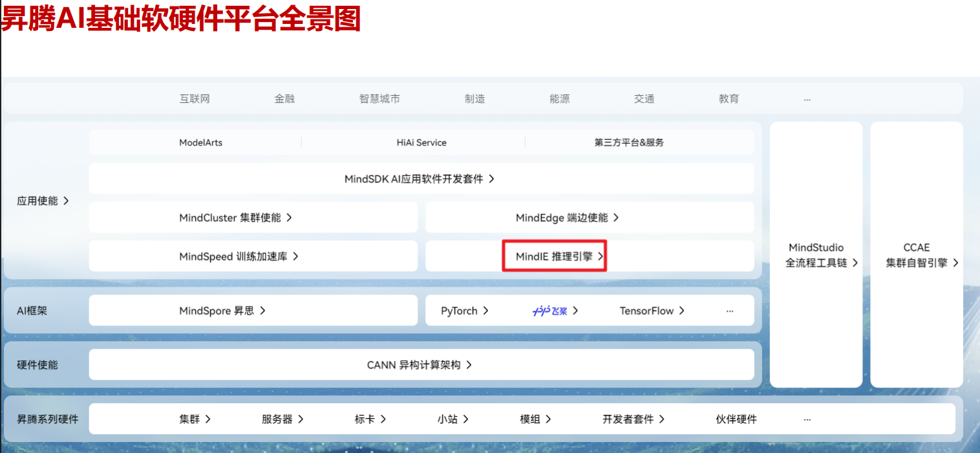Screen dimensions: 980x453
Task: Click the 智慧城市 industry label
Action: 379,99
